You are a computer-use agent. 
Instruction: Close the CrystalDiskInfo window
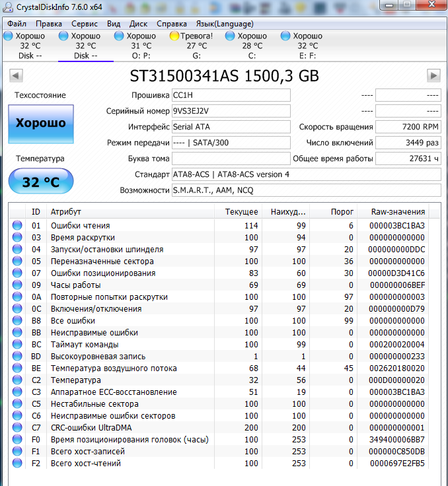pyautogui.click(x=431, y=5)
